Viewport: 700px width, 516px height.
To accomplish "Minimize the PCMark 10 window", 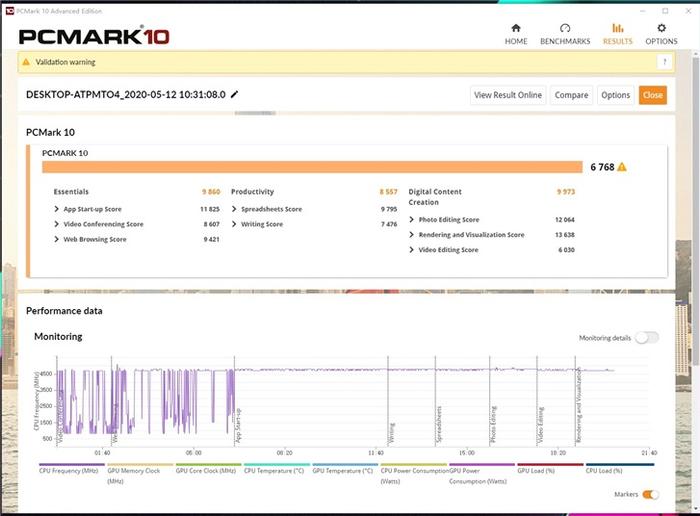I will click(x=642, y=11).
